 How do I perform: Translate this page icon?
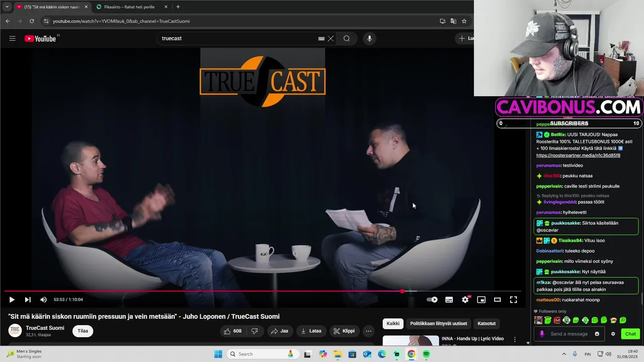[453, 21]
